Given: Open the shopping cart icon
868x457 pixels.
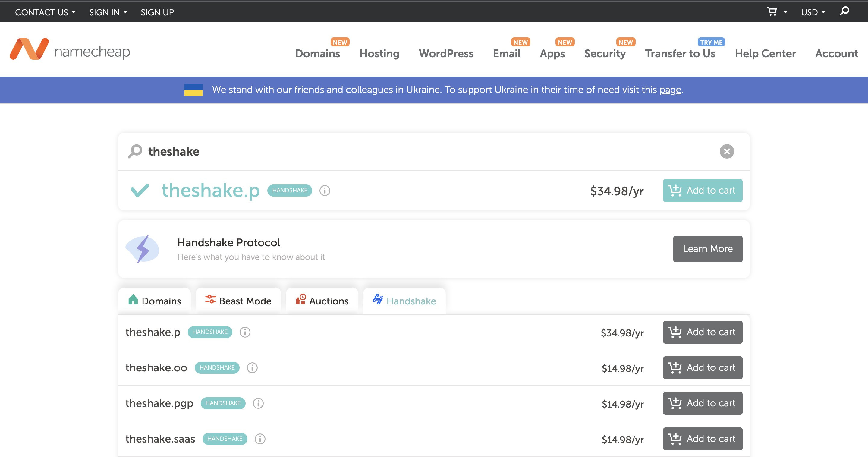Looking at the screenshot, I should (x=772, y=12).
